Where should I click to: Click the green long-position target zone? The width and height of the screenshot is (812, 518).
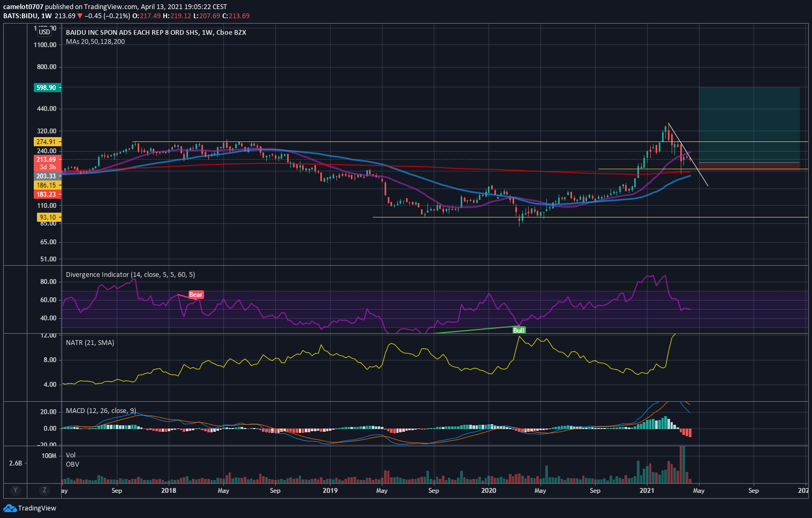[x=749, y=125]
